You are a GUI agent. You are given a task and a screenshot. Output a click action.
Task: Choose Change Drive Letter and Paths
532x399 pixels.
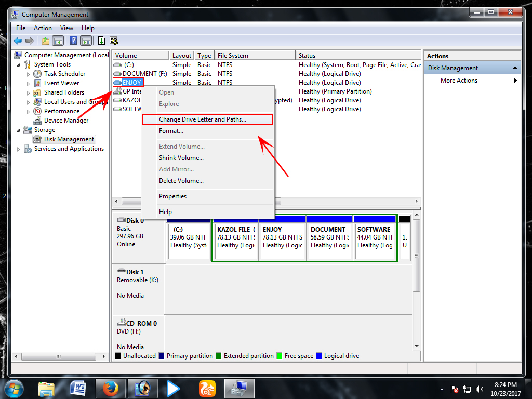(208, 119)
